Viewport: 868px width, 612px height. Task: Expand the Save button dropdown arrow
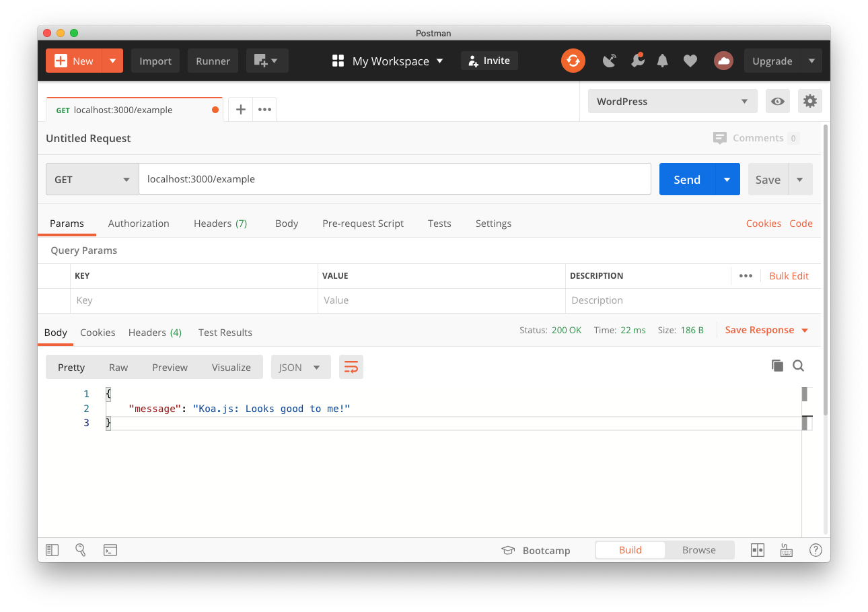click(x=800, y=179)
